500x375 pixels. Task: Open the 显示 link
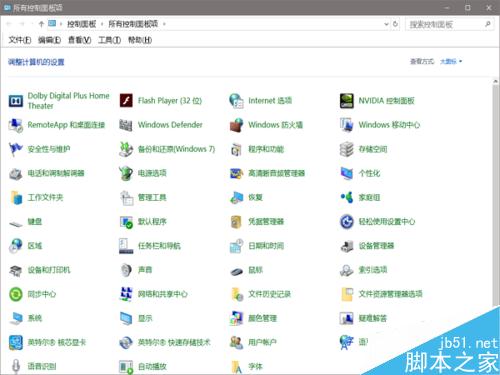[145, 318]
